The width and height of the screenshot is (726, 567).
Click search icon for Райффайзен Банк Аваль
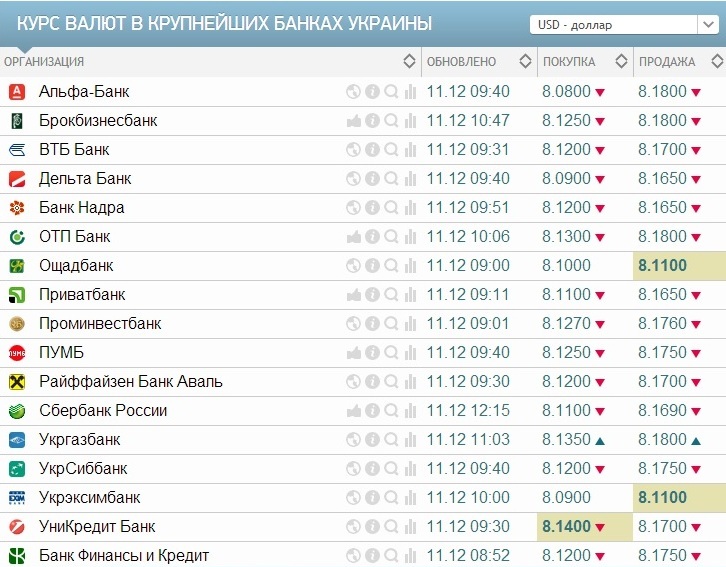(x=391, y=382)
